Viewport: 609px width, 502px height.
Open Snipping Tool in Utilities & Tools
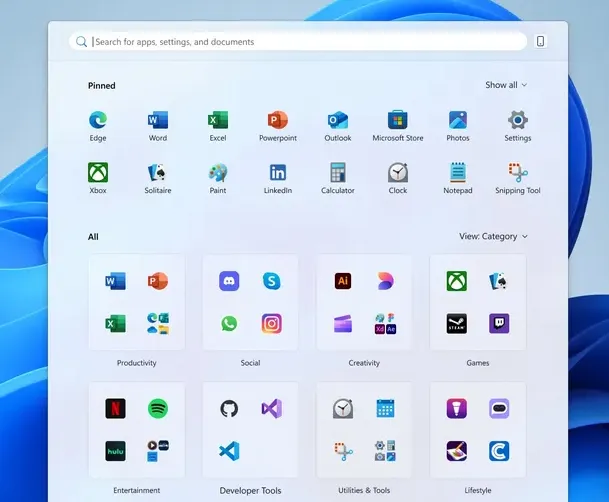(x=343, y=451)
